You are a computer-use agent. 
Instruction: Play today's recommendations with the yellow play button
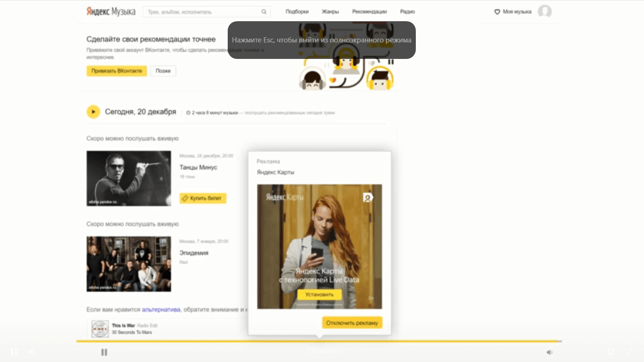click(x=93, y=112)
